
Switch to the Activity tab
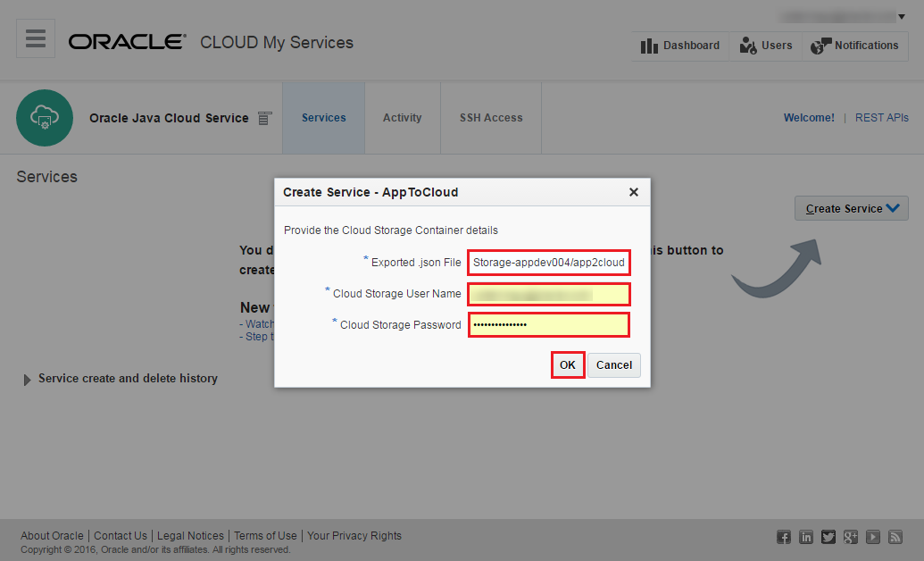click(x=403, y=118)
